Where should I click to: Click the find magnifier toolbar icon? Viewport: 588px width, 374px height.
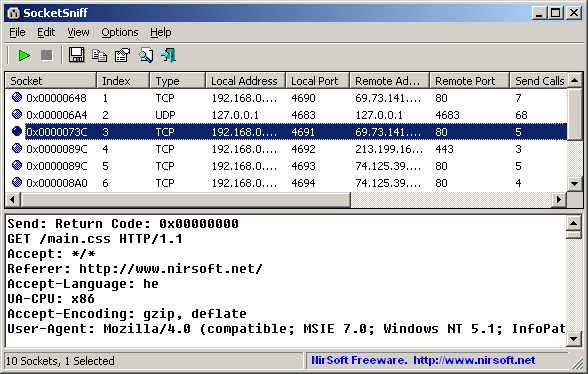pyautogui.click(x=146, y=56)
